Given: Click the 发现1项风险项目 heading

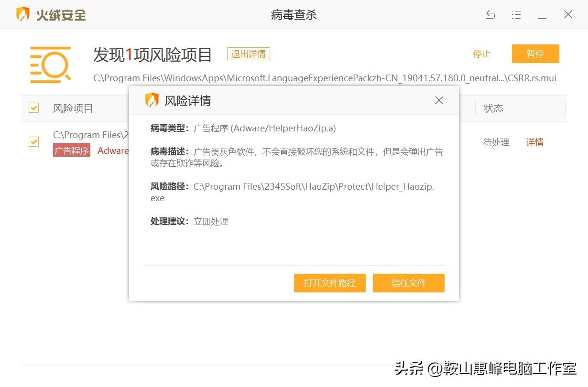Looking at the screenshot, I should pyautogui.click(x=152, y=55).
